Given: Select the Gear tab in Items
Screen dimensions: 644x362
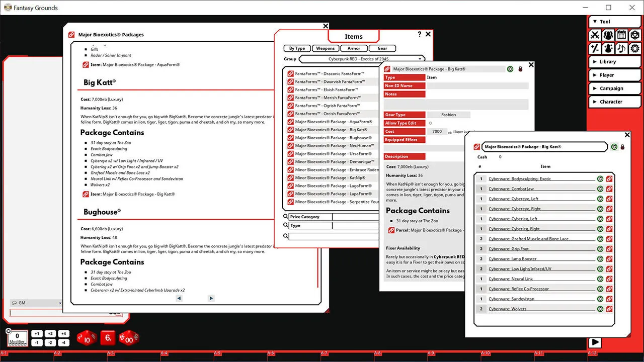Looking at the screenshot, I should coord(382,48).
